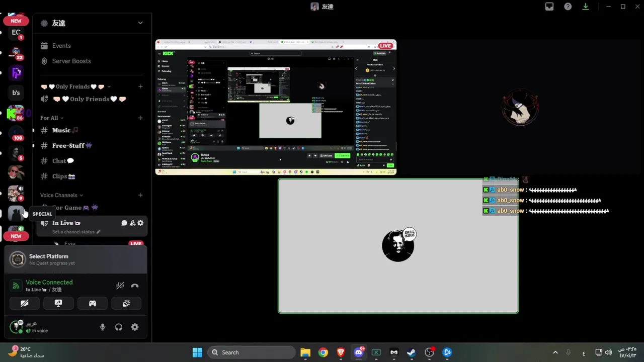Add channel to Only Friends category

(x=140, y=86)
